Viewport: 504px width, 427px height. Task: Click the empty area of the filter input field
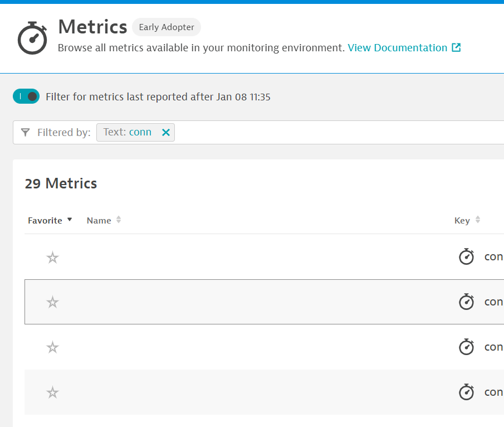tap(334, 133)
